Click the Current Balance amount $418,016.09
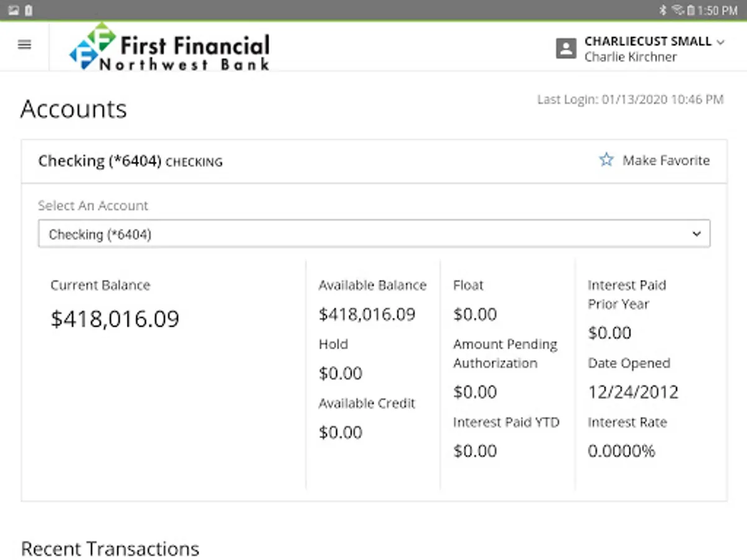747x560 pixels. [115, 319]
